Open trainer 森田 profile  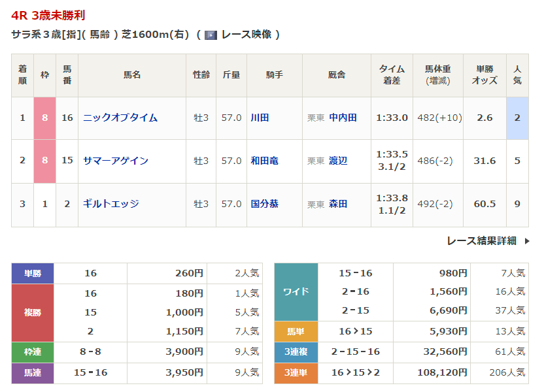tap(338, 204)
